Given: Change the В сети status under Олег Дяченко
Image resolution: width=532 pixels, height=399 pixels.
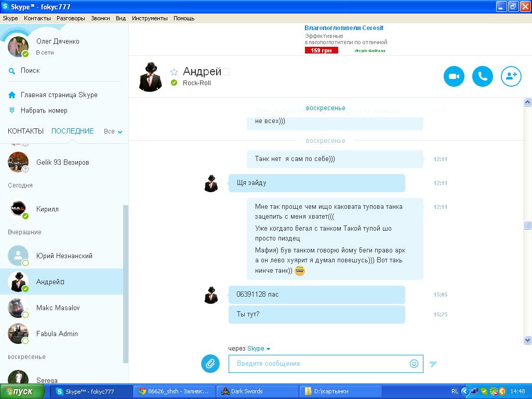Looking at the screenshot, I should pos(45,52).
